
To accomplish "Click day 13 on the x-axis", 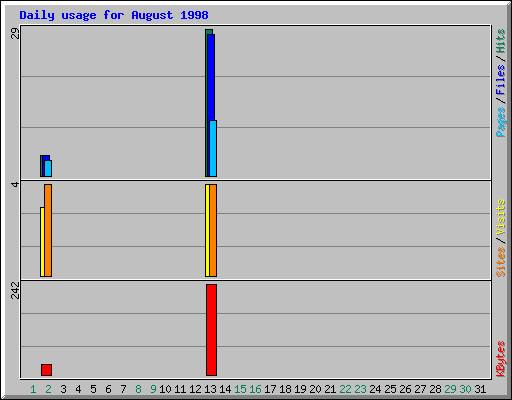I will click(210, 389).
